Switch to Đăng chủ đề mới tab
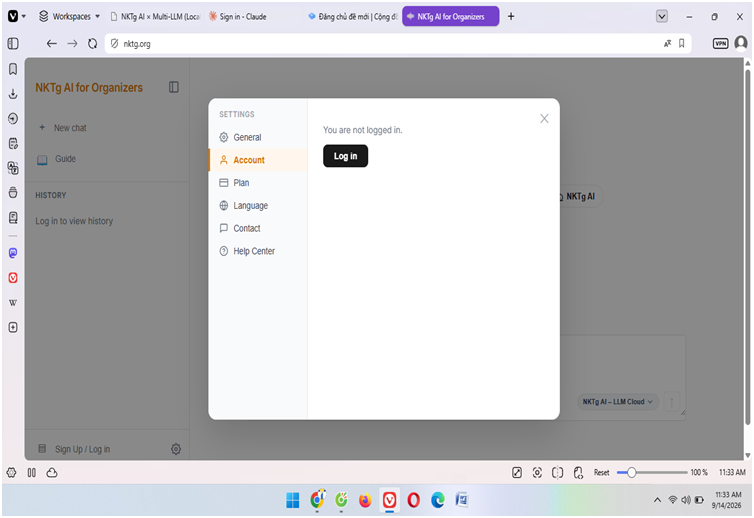Viewport: 754px width, 518px height. [x=352, y=16]
